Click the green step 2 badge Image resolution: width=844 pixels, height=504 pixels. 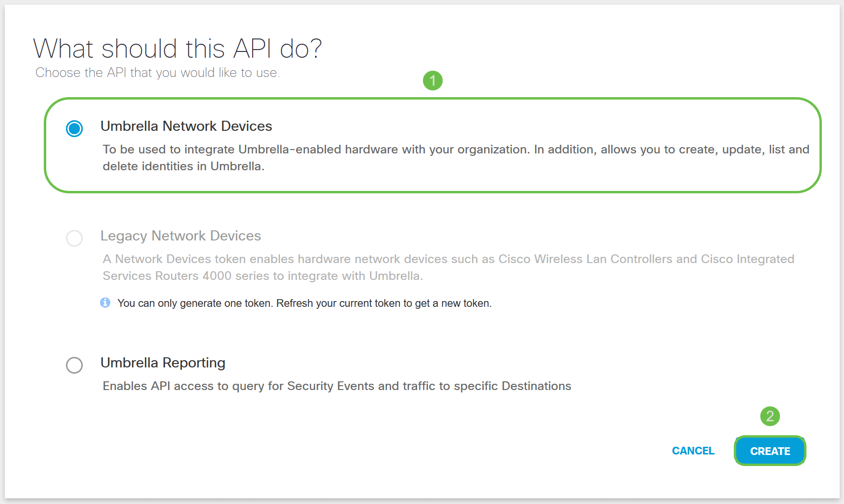click(770, 416)
